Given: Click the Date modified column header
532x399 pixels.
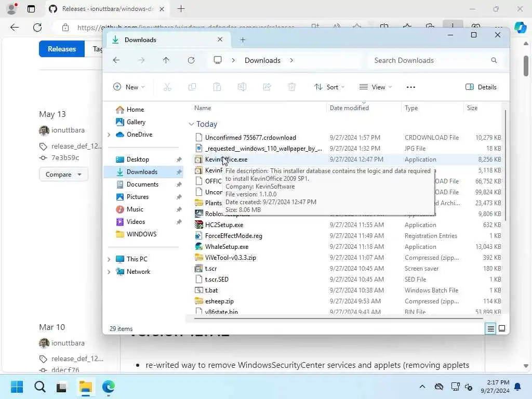Looking at the screenshot, I should (349, 108).
